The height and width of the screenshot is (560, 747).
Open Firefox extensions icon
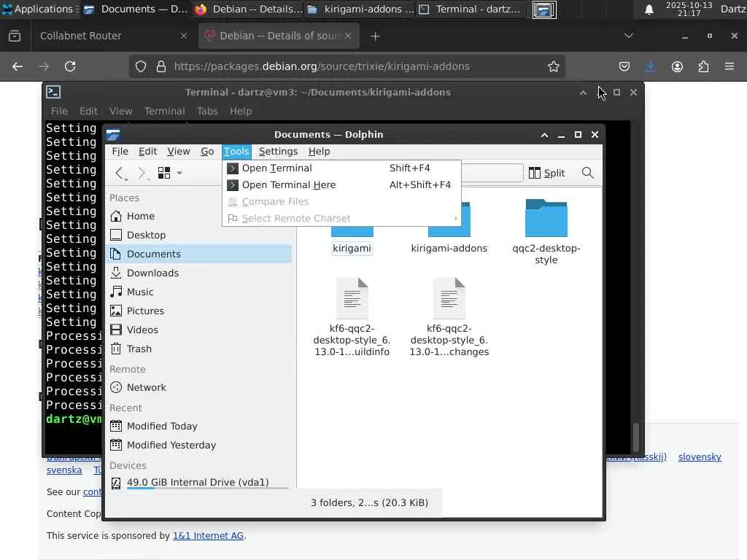point(703,66)
